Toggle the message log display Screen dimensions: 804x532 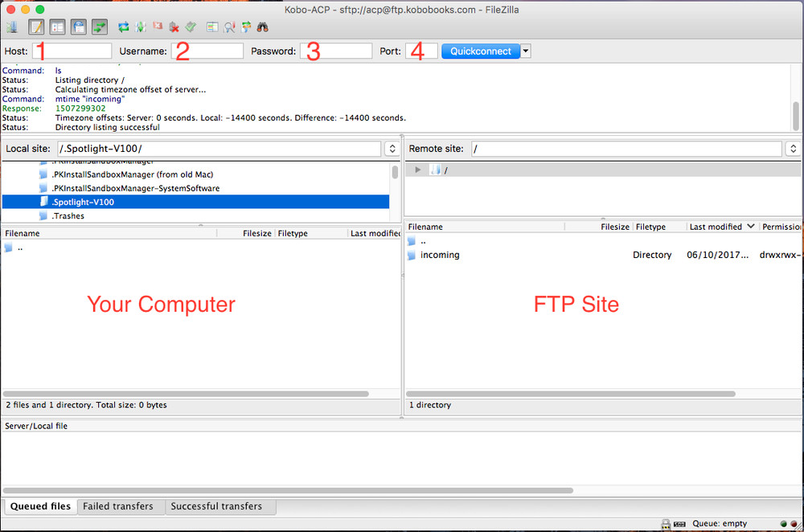35,26
